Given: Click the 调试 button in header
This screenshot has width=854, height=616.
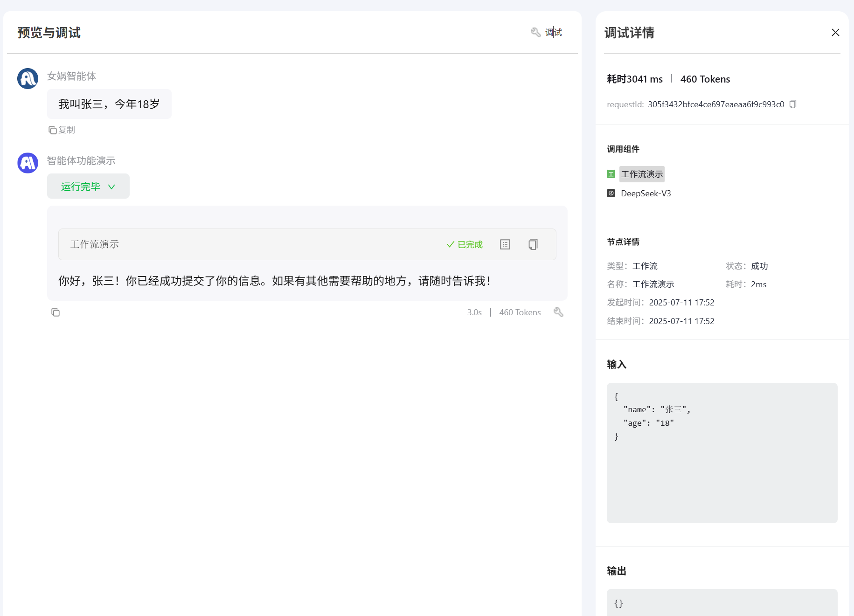Looking at the screenshot, I should [553, 32].
